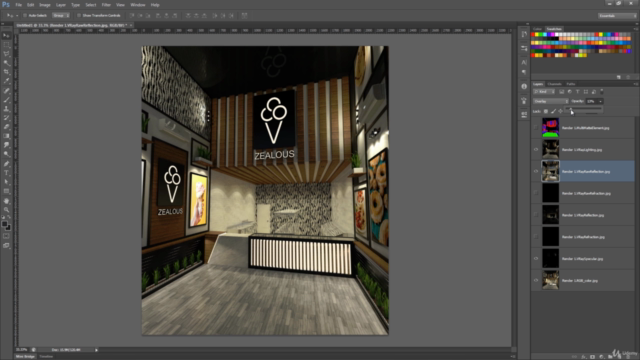Select the Lasso tool
The height and width of the screenshot is (360, 640).
point(6,54)
